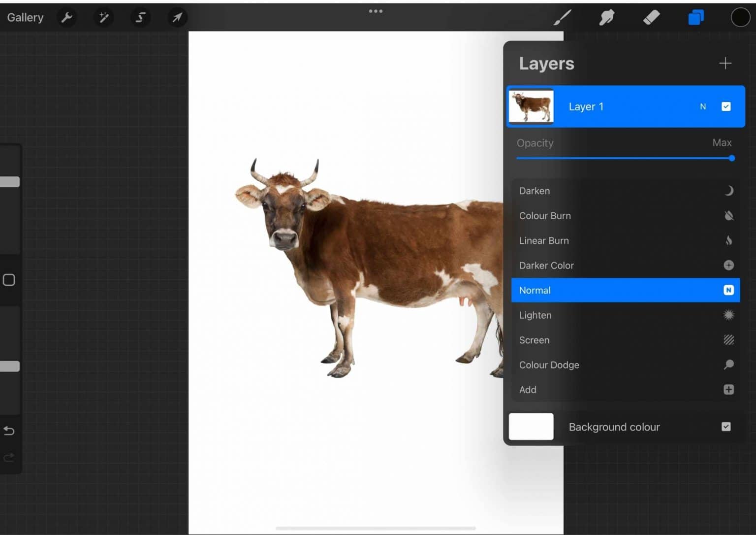Viewport: 756px width, 535px height.
Task: Select the Eraser tool
Action: pos(651,17)
